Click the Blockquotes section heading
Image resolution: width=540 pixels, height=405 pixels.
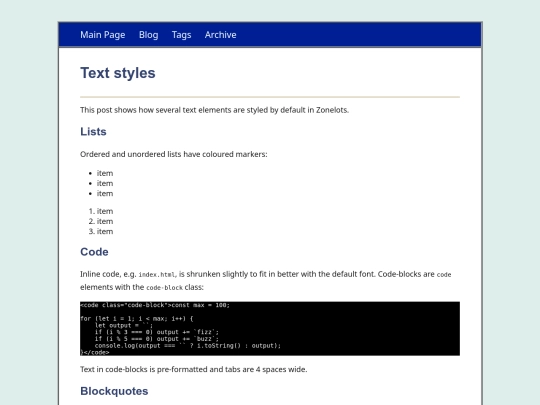point(114,391)
